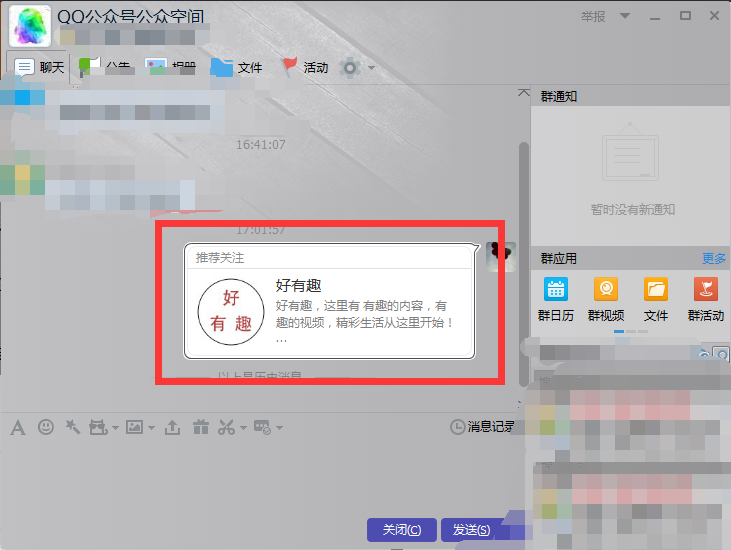The image size is (731, 550).
Task: Expand the arrow next to more-tools icon
Action: click(279, 427)
